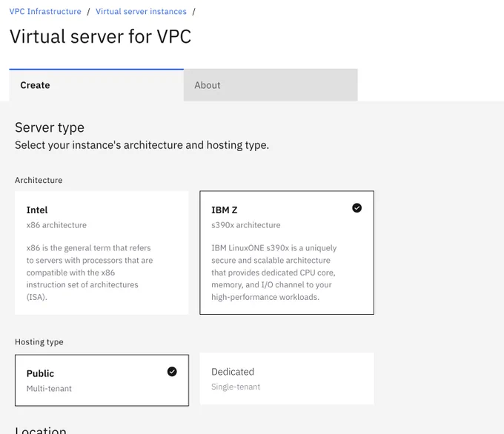The height and width of the screenshot is (434, 504).
Task: Click the 'Multi-tenant' subtitle text
Action: 49,389
